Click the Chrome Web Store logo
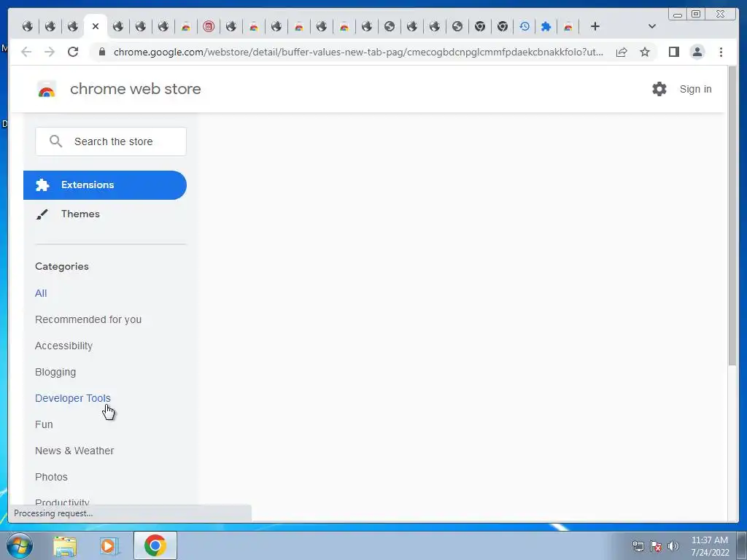 coord(47,90)
